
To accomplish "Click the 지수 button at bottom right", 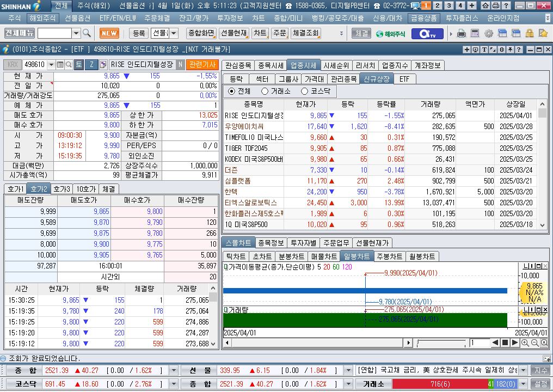I will (x=540, y=370).
